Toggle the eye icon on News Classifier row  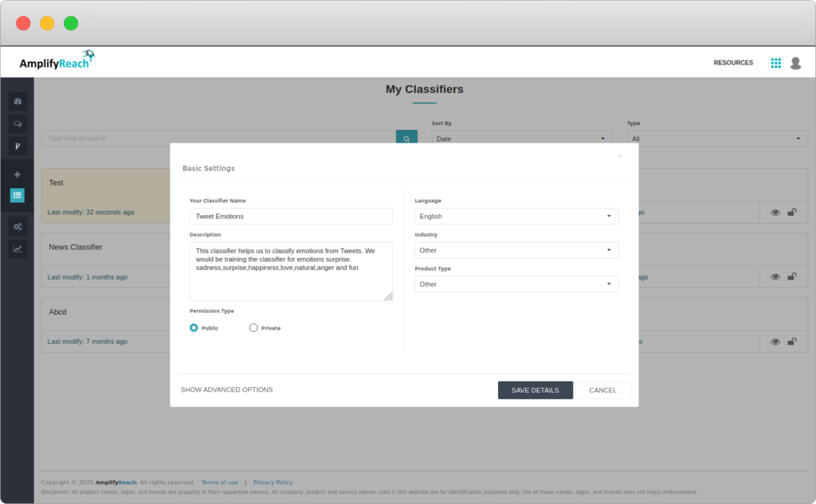(775, 277)
